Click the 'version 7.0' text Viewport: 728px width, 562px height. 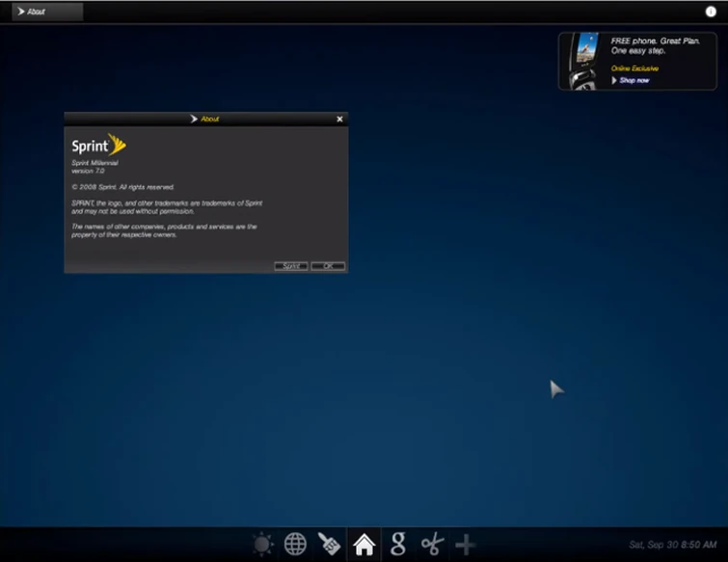[88, 171]
